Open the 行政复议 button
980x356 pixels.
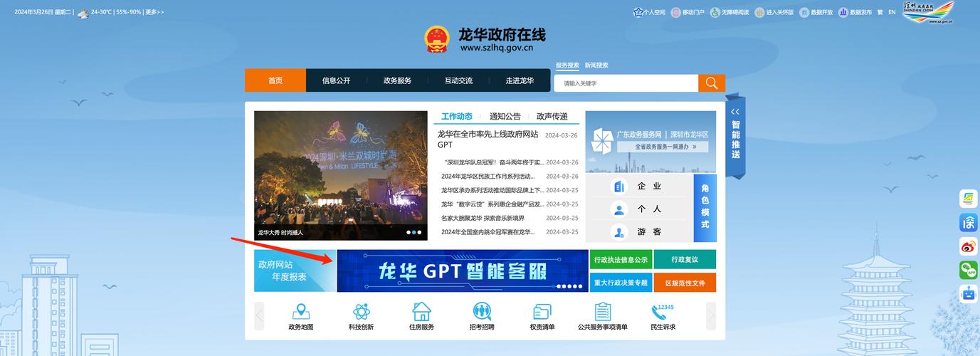pos(685,260)
